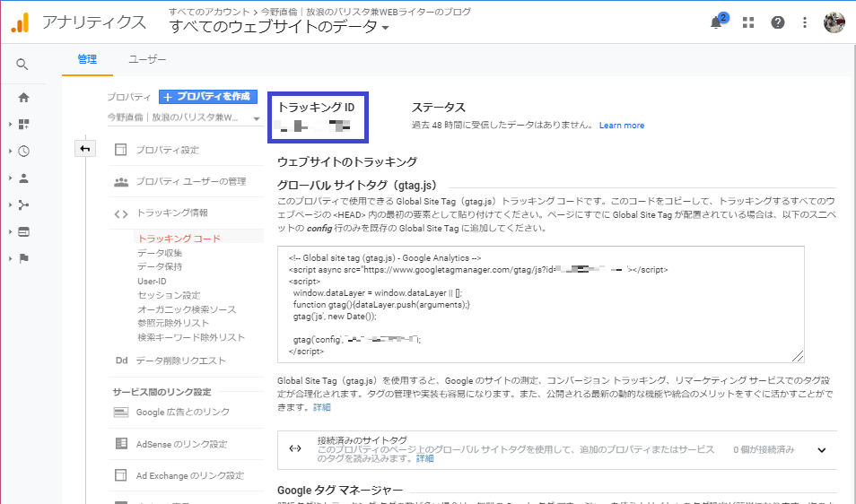This screenshot has width=856, height=504.
Task: Click the 0 個が接続済み status text
Action: tap(764, 449)
